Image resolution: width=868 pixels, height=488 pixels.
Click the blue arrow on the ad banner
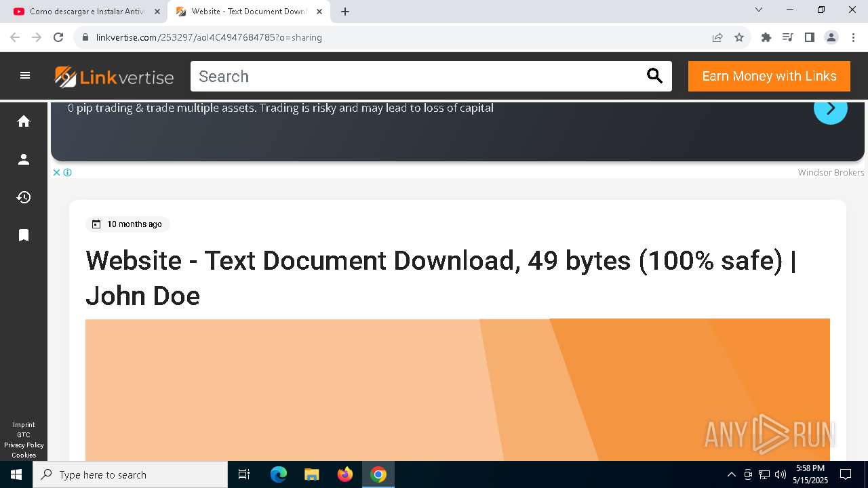click(x=830, y=108)
